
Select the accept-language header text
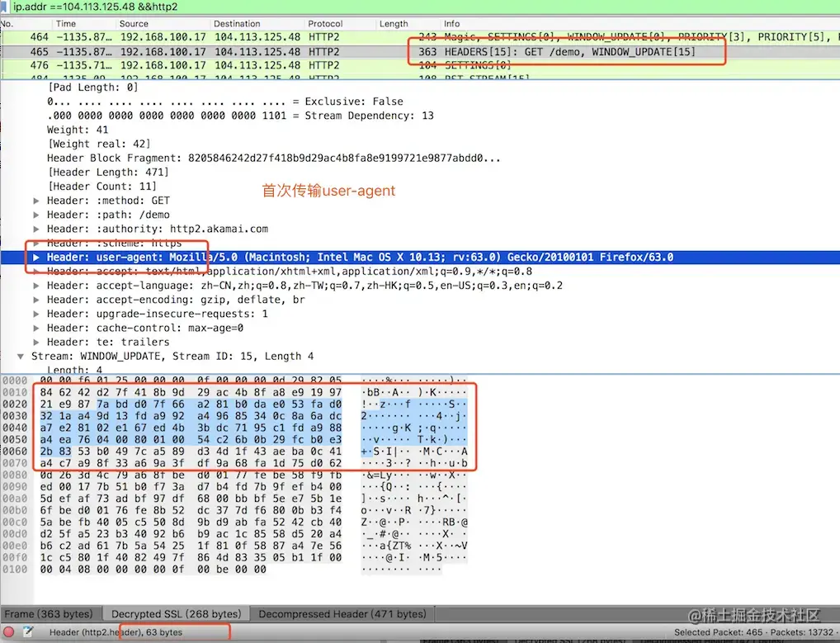304,286
